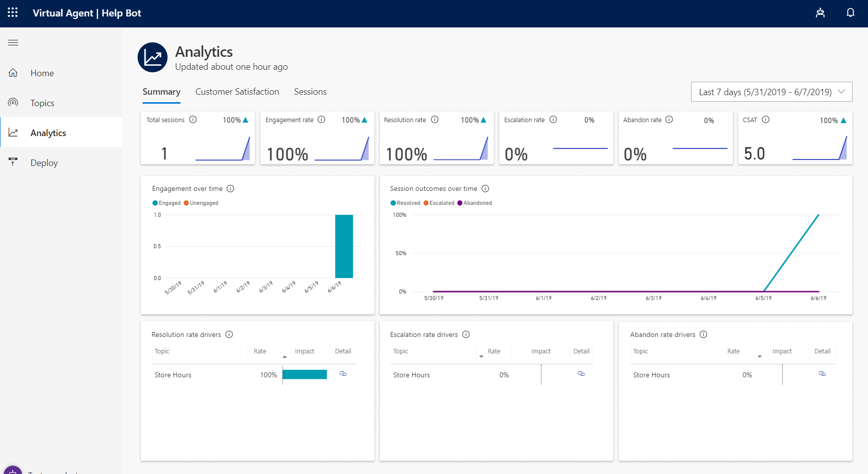The width and height of the screenshot is (868, 474).
Task: Show info for Session outcomes over time
Action: pyautogui.click(x=485, y=188)
